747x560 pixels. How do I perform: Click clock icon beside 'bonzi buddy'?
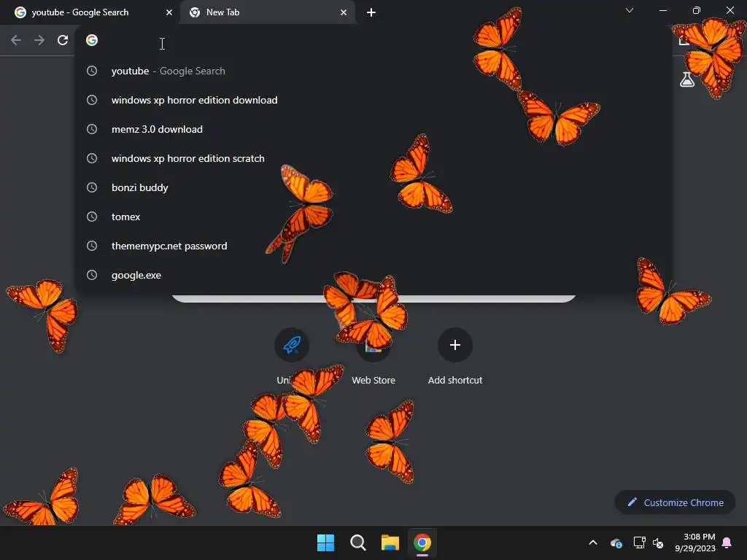(92, 187)
